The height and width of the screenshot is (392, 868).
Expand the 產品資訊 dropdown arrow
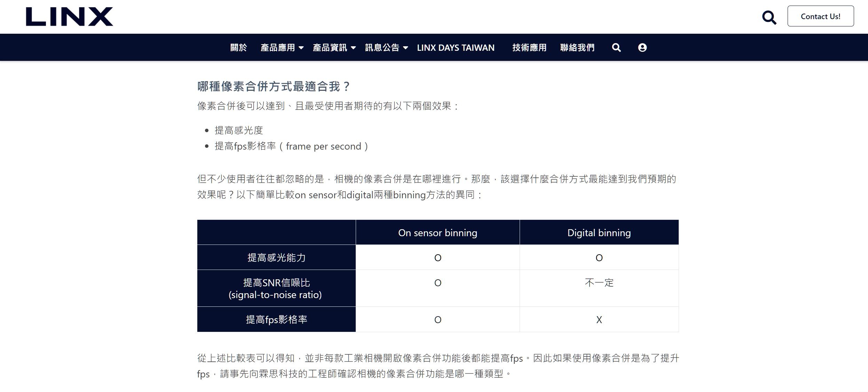pos(354,48)
